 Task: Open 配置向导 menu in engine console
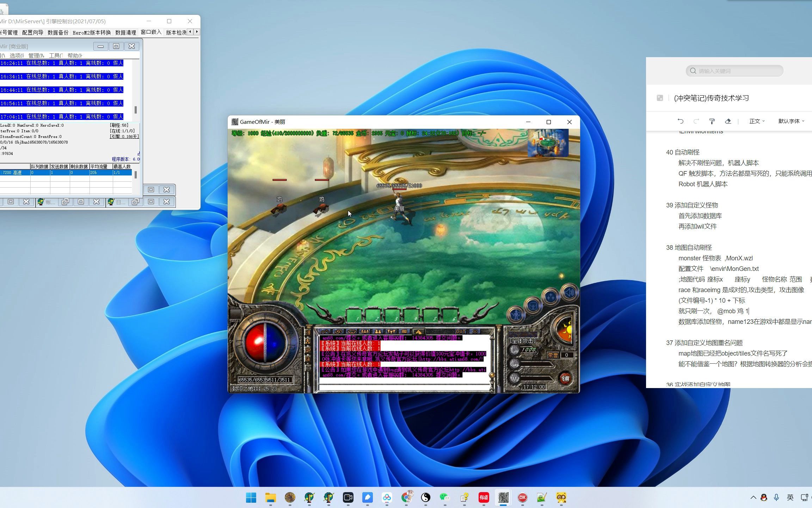[32, 32]
